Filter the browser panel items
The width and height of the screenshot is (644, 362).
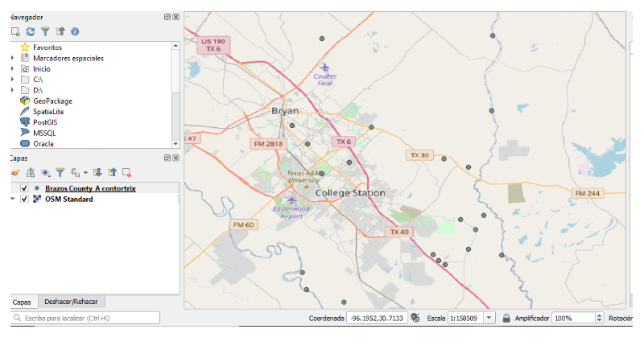(x=45, y=31)
